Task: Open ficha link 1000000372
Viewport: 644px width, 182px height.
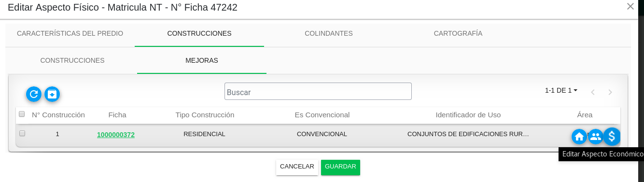Action: pyautogui.click(x=116, y=135)
